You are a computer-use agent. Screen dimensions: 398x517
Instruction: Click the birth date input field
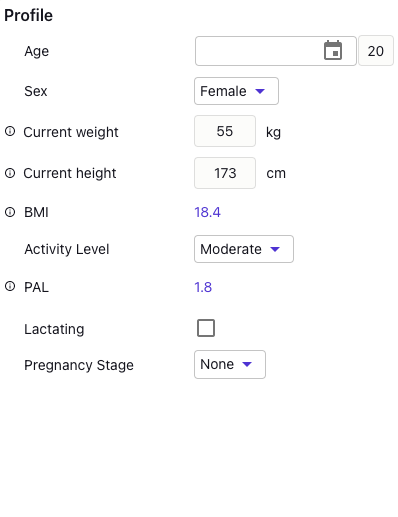tap(276, 51)
